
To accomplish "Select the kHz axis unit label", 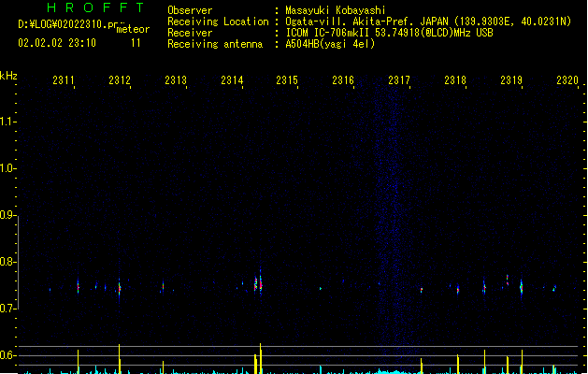I will pyautogui.click(x=8, y=76).
